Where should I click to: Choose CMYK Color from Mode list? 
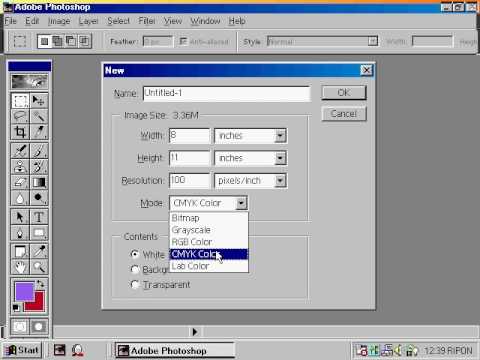pos(209,254)
